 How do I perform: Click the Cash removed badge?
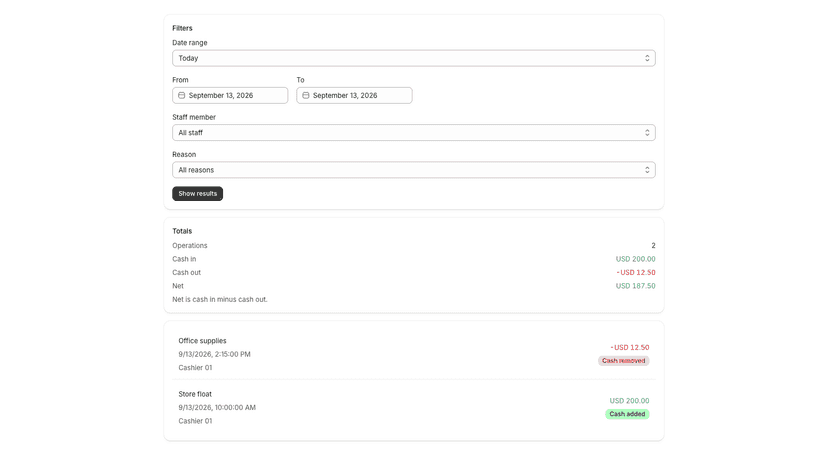(x=624, y=361)
